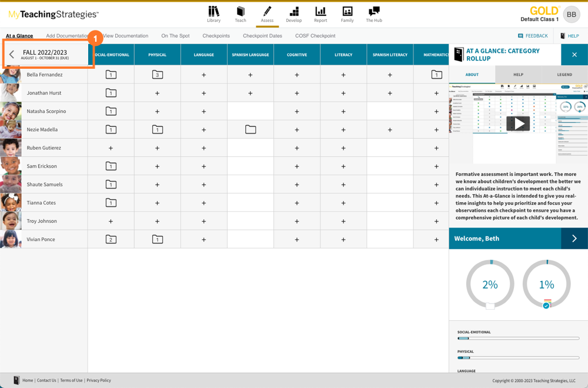588x388 pixels.
Task: Switch to the Checkpoint Dates tab
Action: coord(262,36)
